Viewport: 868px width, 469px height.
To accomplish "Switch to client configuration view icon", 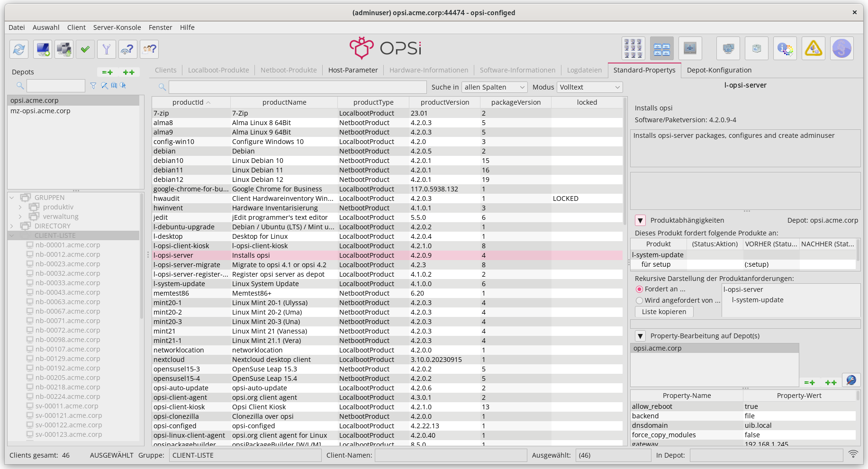I will click(x=633, y=48).
